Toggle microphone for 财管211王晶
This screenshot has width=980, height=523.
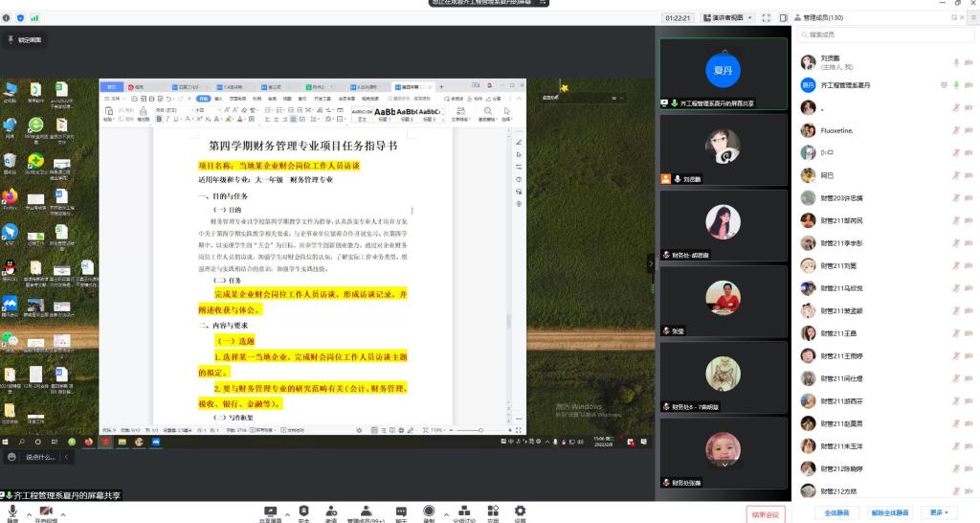956,333
